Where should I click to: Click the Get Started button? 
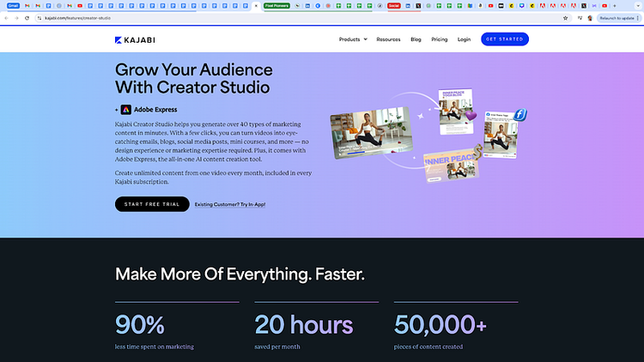pyautogui.click(x=505, y=39)
